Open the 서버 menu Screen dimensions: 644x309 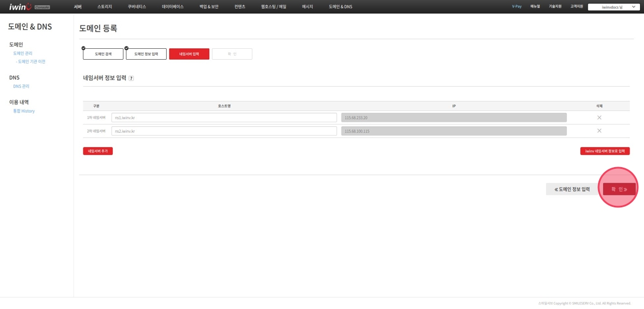coord(78,6)
